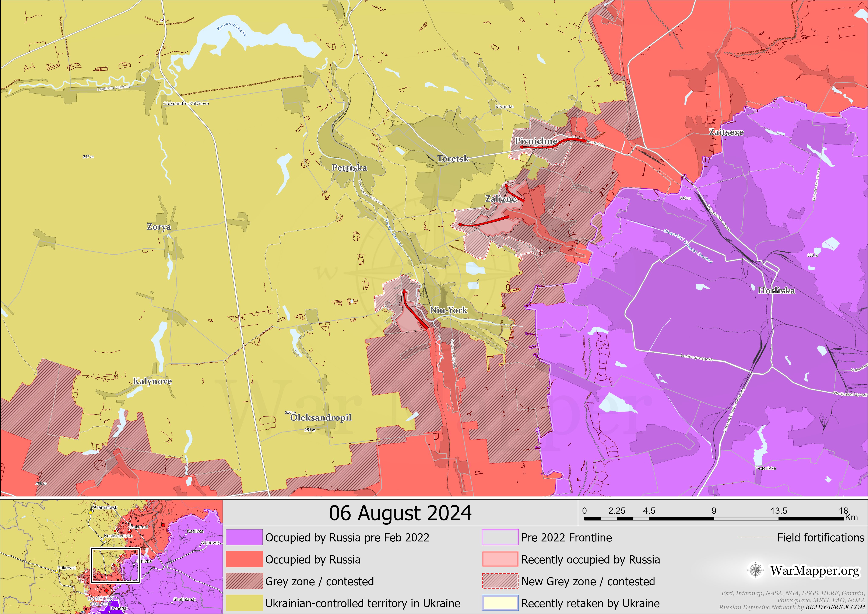Click the hatched 'Grey zone / contested' swatch
Viewport: 868px width, 614px height.
tap(244, 581)
